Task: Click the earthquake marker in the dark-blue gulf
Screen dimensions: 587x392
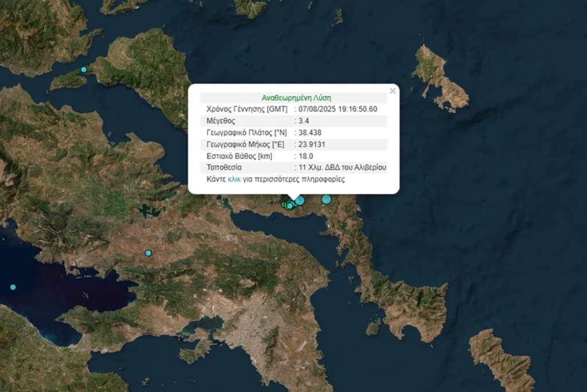Action: pos(13,287)
